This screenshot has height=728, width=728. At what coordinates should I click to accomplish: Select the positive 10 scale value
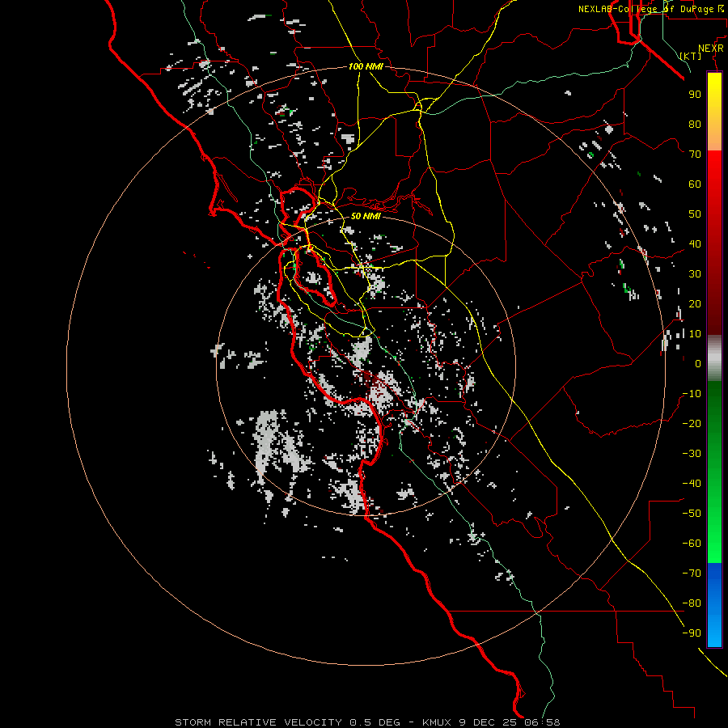click(x=695, y=334)
